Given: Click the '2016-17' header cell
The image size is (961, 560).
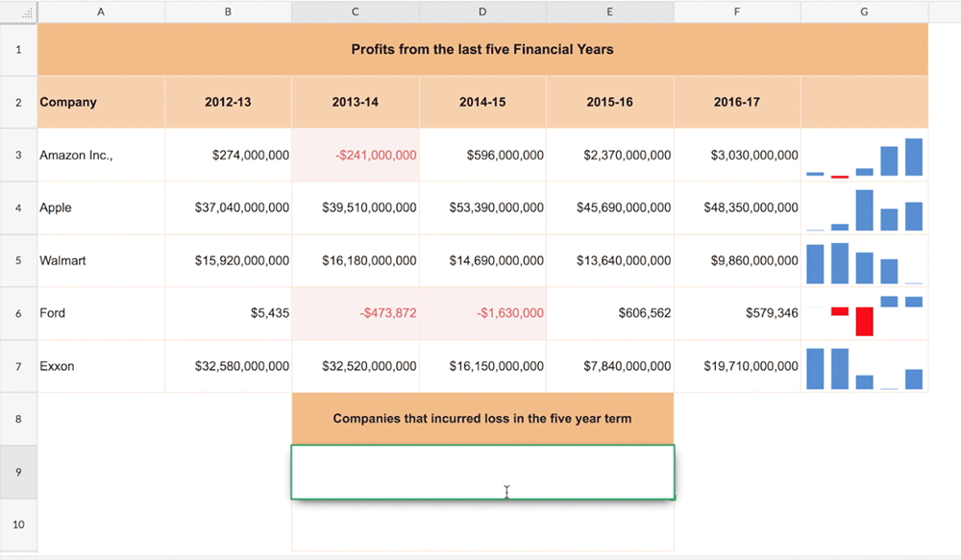Looking at the screenshot, I should coord(737,102).
